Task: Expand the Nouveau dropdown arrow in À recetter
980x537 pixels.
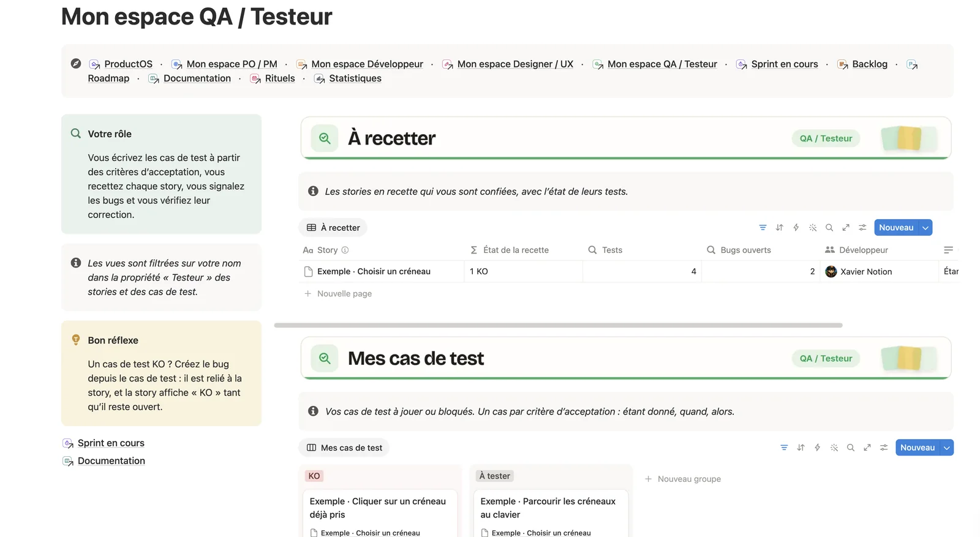Action: point(925,228)
